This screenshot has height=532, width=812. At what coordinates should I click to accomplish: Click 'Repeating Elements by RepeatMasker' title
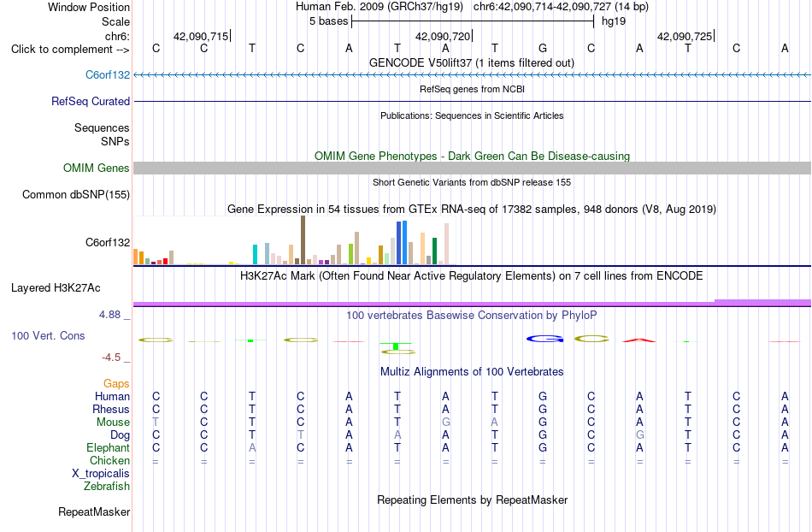(x=473, y=499)
